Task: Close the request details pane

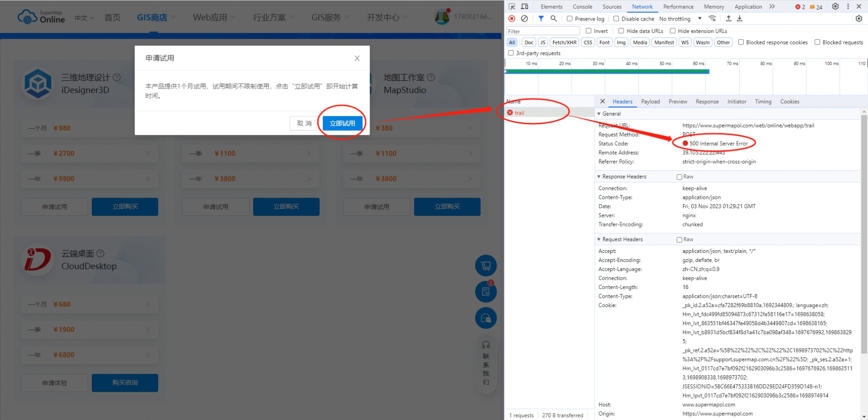Action: [x=602, y=101]
